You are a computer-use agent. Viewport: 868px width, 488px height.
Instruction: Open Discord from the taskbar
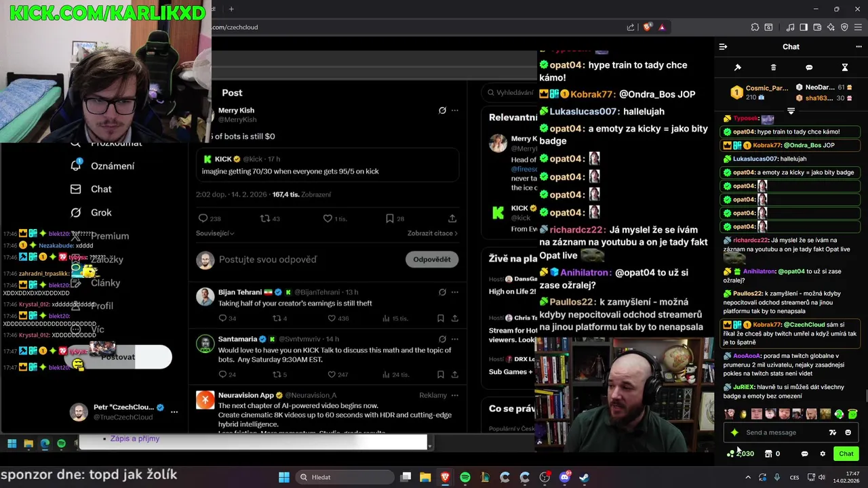pos(565,477)
